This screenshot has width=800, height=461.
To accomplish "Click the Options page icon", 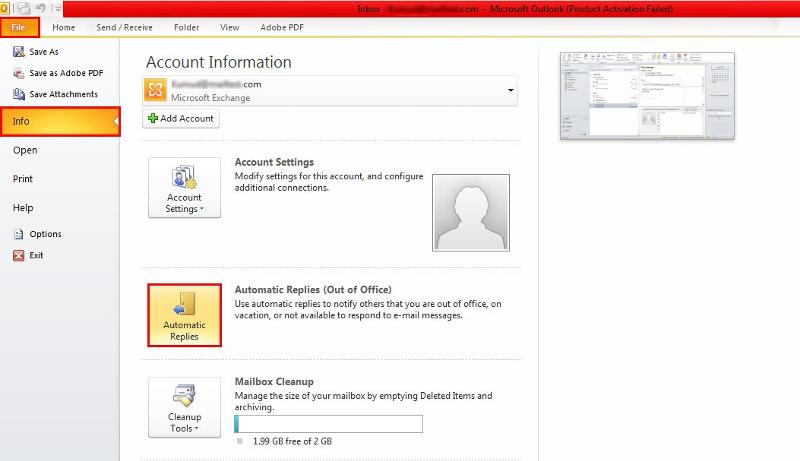I will pos(19,234).
